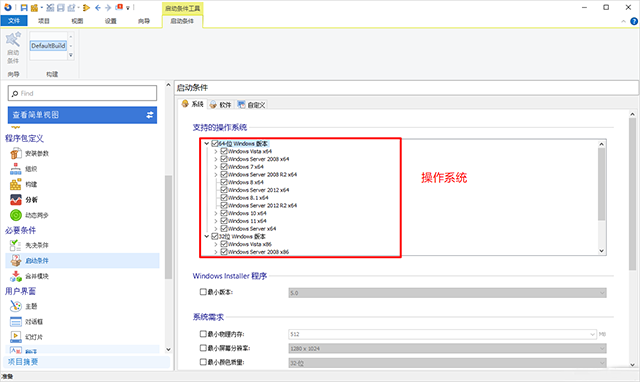Viewport: 640px width, 382px height.
Task: Expand Windows Server 2008 R2 x64 node
Action: [x=216, y=175]
